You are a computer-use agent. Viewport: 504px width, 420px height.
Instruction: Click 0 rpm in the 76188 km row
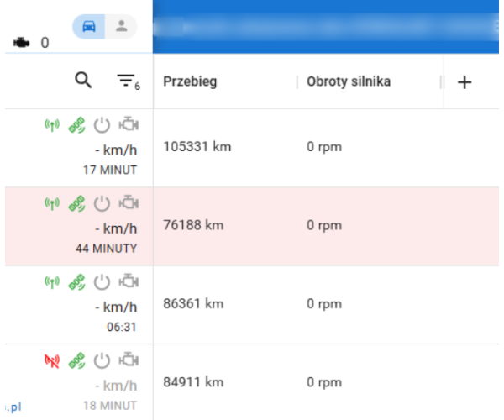tap(324, 226)
